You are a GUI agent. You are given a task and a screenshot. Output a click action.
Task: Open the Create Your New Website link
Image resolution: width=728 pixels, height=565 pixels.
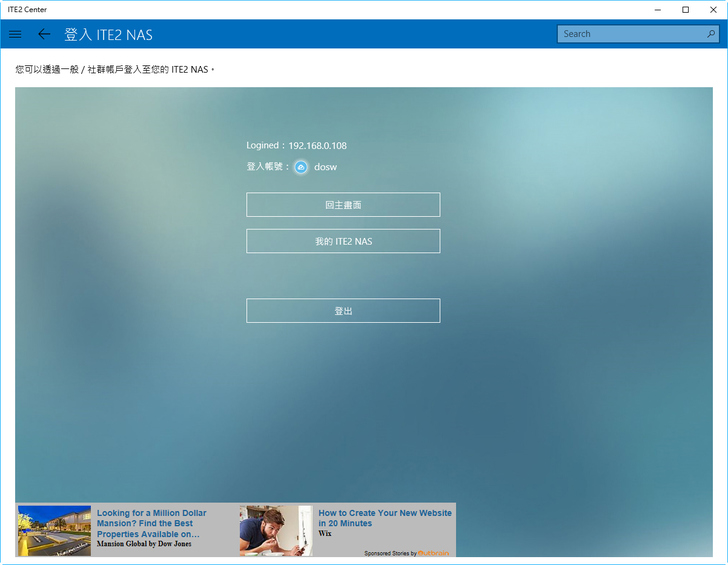(384, 518)
